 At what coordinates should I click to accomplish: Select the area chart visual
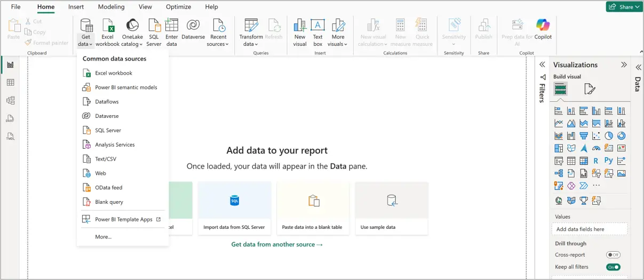[x=571, y=123]
